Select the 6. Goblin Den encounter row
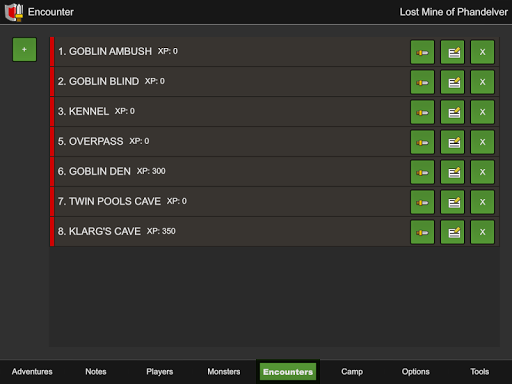The height and width of the screenshot is (384, 512). pos(274,172)
